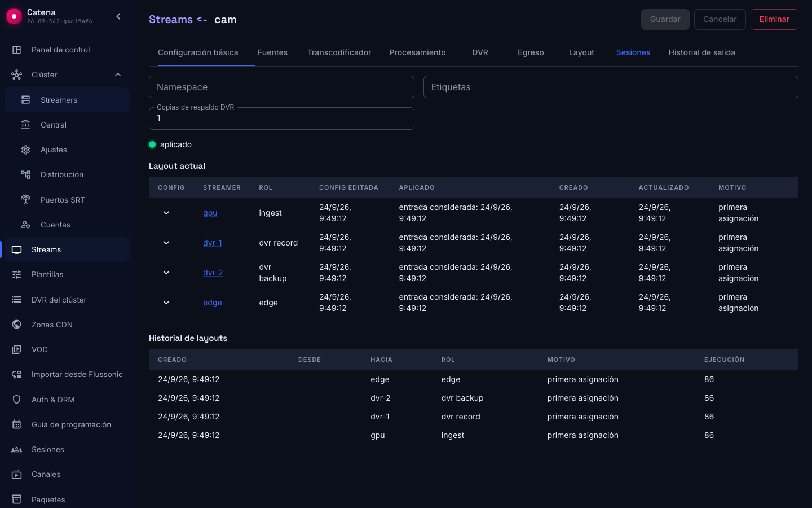
Task: Open the Distribución icon
Action: [26, 174]
